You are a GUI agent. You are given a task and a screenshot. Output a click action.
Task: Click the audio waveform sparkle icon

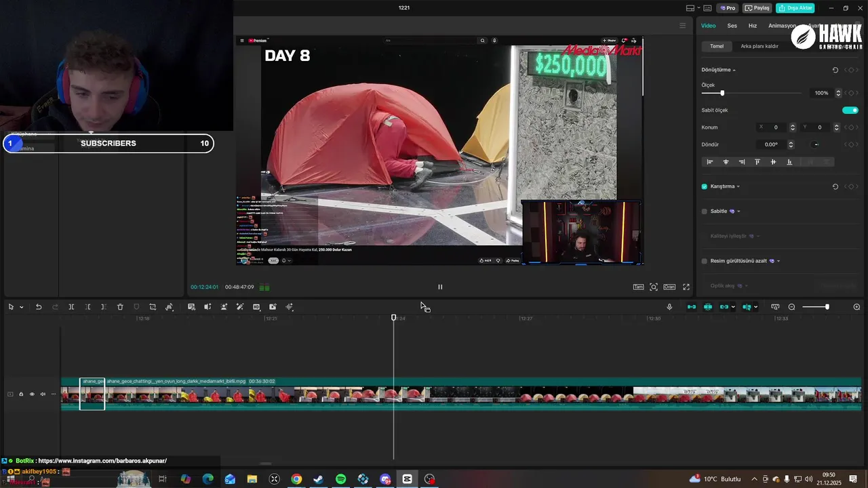click(290, 307)
